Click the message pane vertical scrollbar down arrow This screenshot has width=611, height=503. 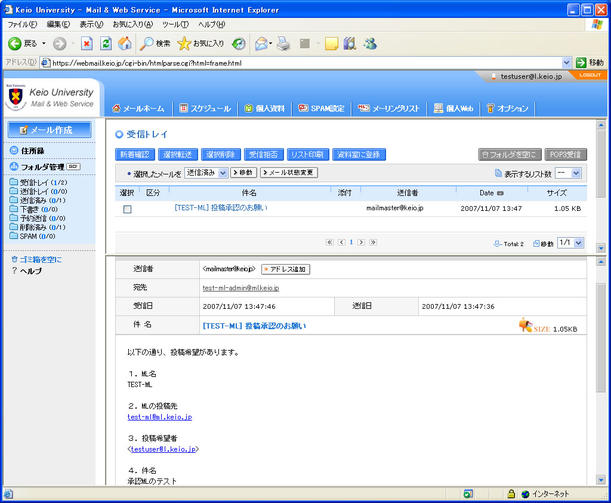coord(600,478)
